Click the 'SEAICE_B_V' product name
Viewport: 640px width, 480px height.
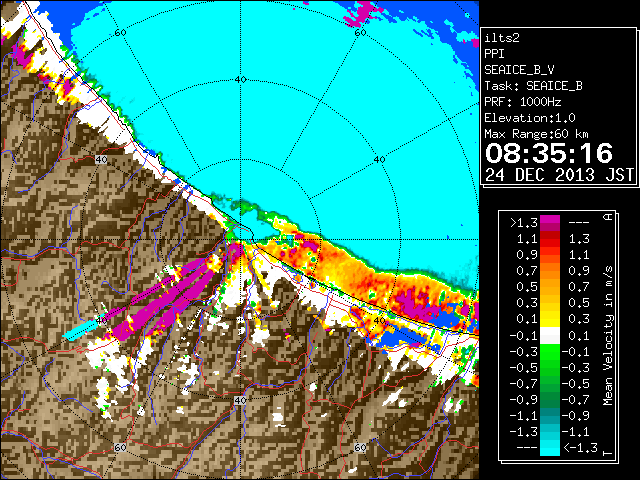(x=519, y=70)
